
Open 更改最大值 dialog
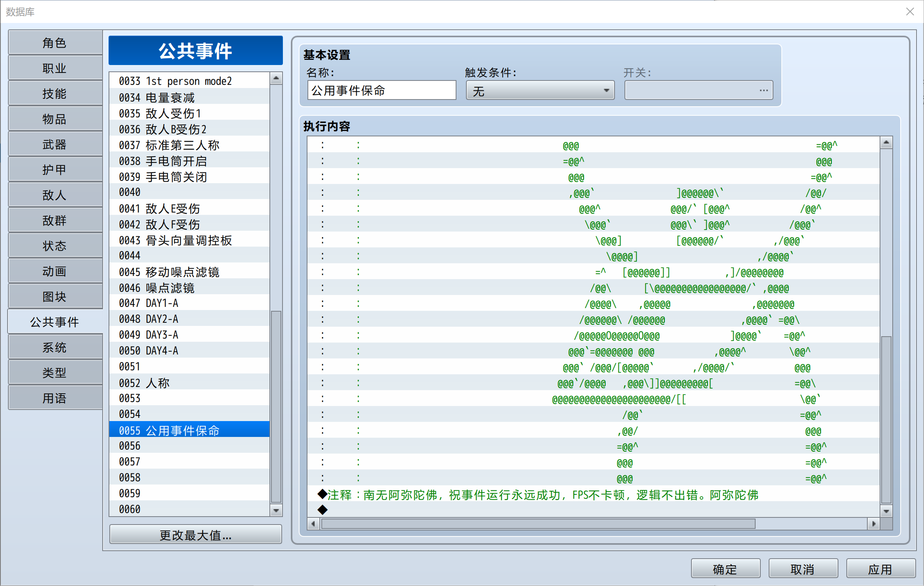(195, 535)
